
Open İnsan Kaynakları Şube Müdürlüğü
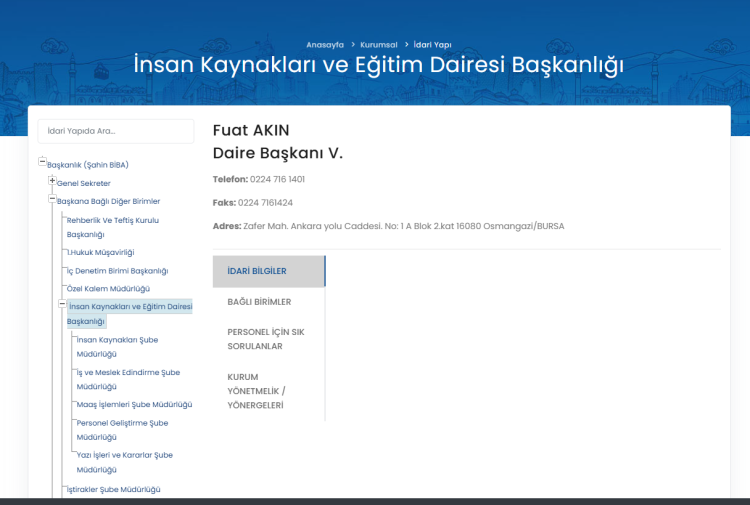coord(117,346)
